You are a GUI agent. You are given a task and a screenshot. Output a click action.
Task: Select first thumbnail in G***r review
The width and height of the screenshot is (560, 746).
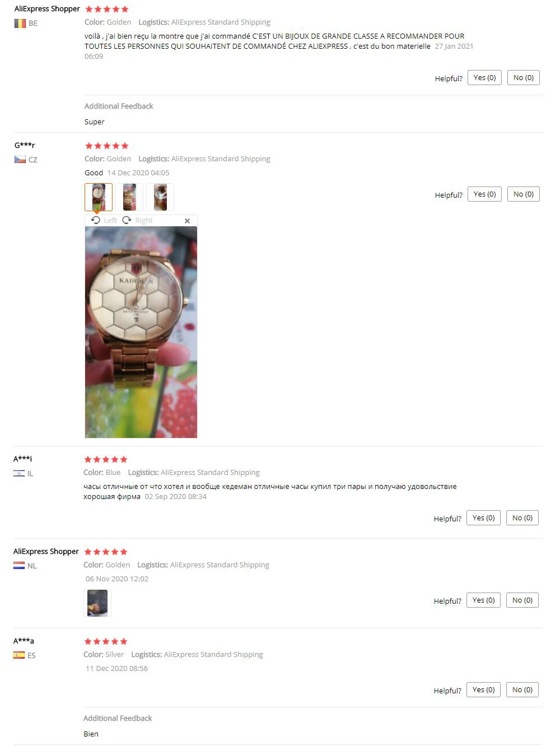(x=99, y=197)
